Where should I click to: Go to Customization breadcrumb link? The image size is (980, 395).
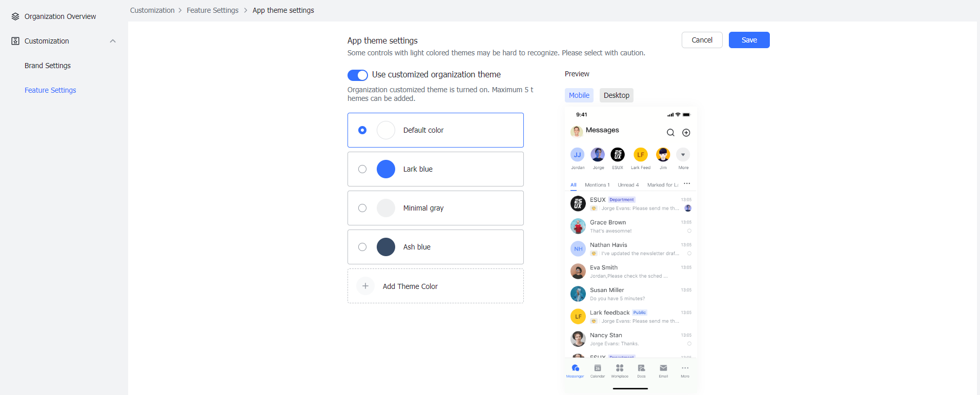152,10
